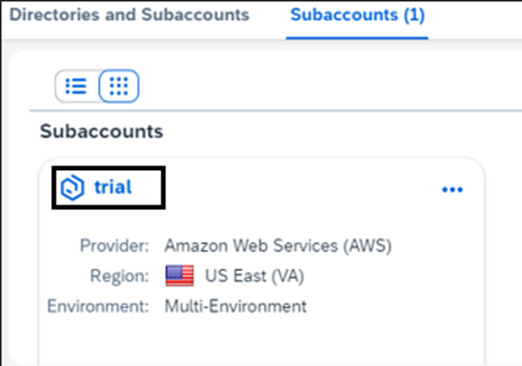Select the Subaccounts (1) tab
Image resolution: width=522 pixels, height=366 pixels.
pyautogui.click(x=357, y=15)
